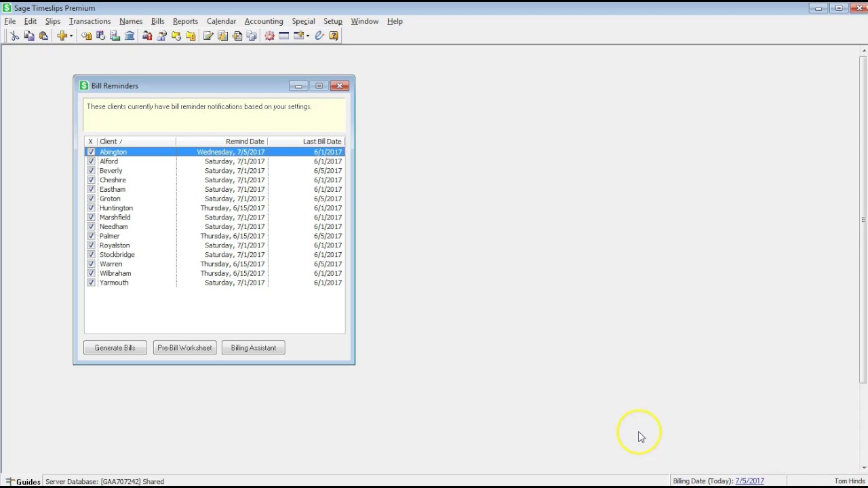Click the Billing Assistant button
Viewport: 868px width, 488px height.
click(x=254, y=348)
